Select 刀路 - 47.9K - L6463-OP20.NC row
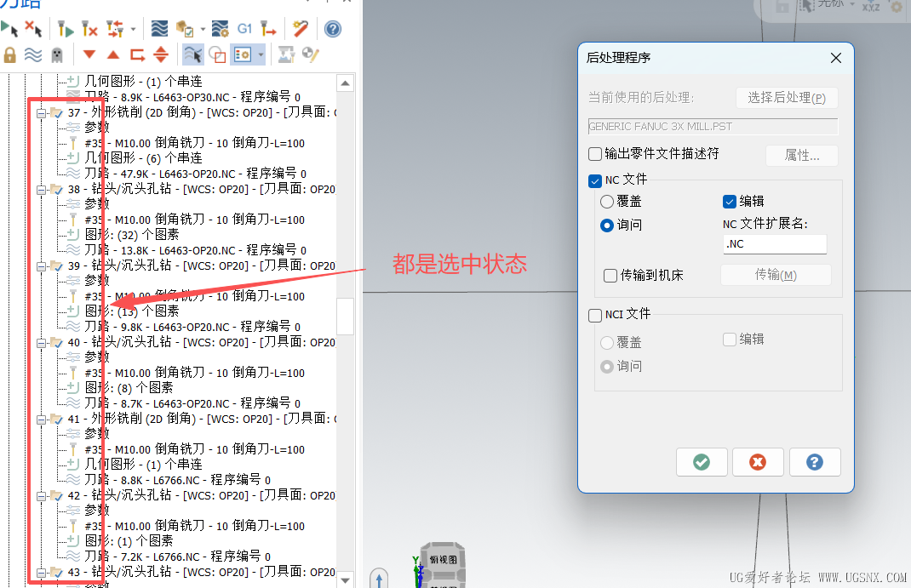The image size is (911, 588). [195, 174]
